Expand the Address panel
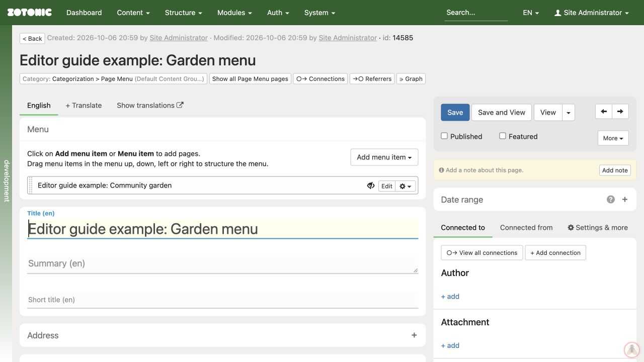Screen dimensions: 644x362 coord(414,335)
